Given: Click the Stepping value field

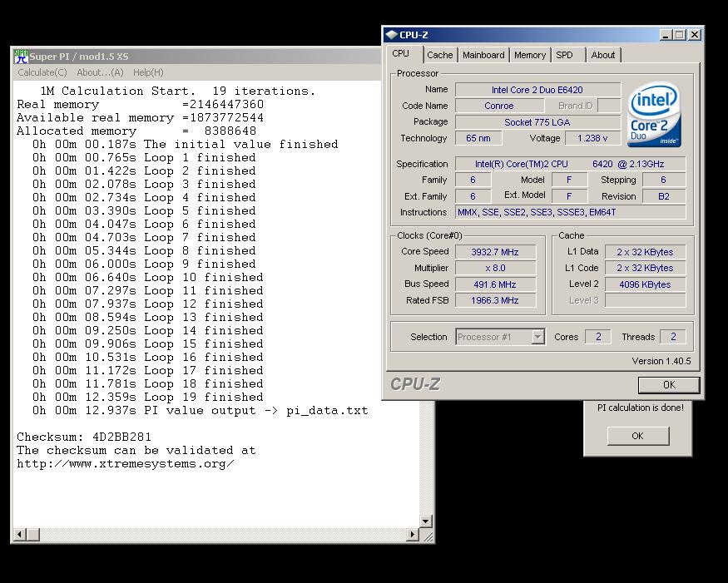Looking at the screenshot, I should (x=664, y=180).
